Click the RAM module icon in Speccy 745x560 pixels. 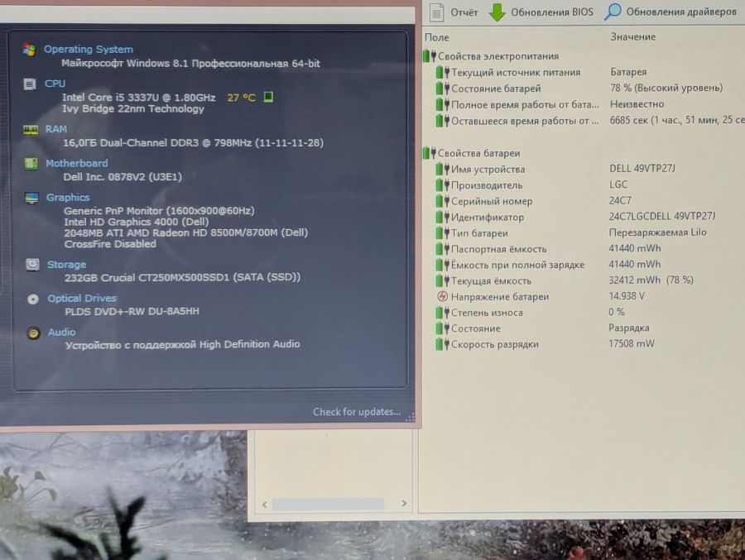point(31,130)
